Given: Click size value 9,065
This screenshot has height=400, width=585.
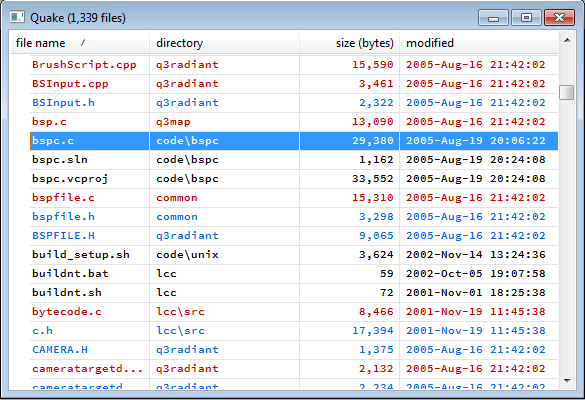Looking at the screenshot, I should [x=376, y=236].
